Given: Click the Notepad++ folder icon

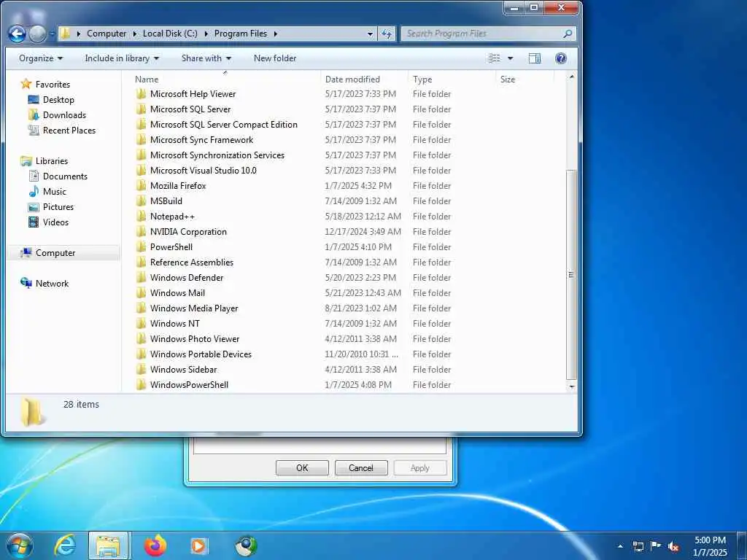Looking at the screenshot, I should 141,216.
